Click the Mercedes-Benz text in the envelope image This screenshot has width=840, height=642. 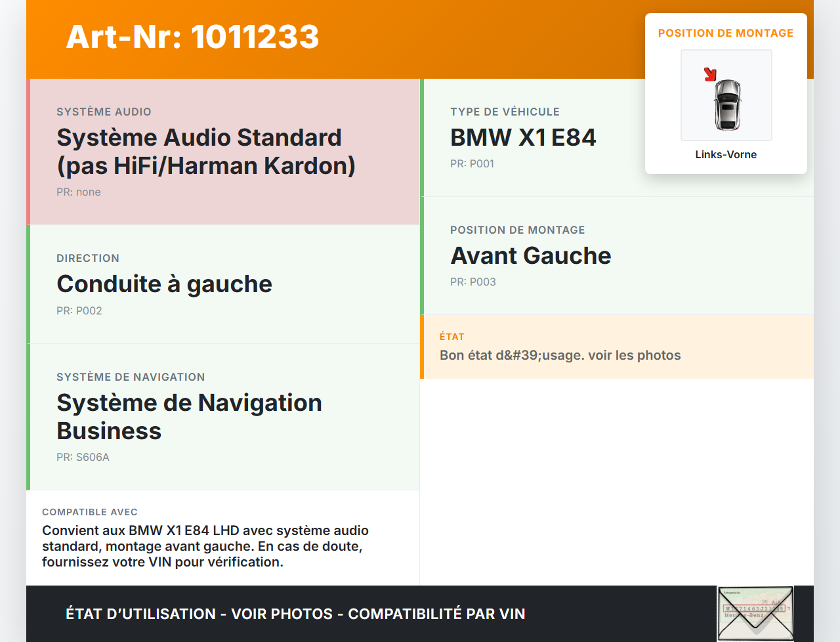pyautogui.click(x=744, y=616)
